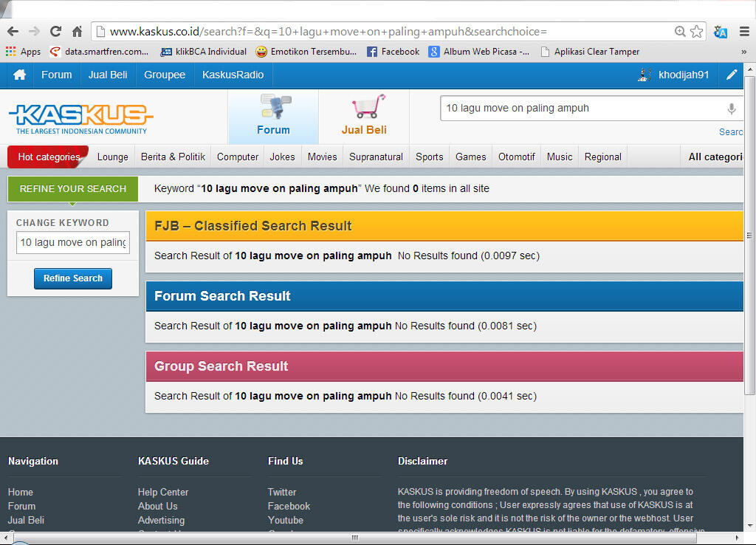This screenshot has height=545, width=756.
Task: Open Forum link in footer Navigation
Action: 21,506
